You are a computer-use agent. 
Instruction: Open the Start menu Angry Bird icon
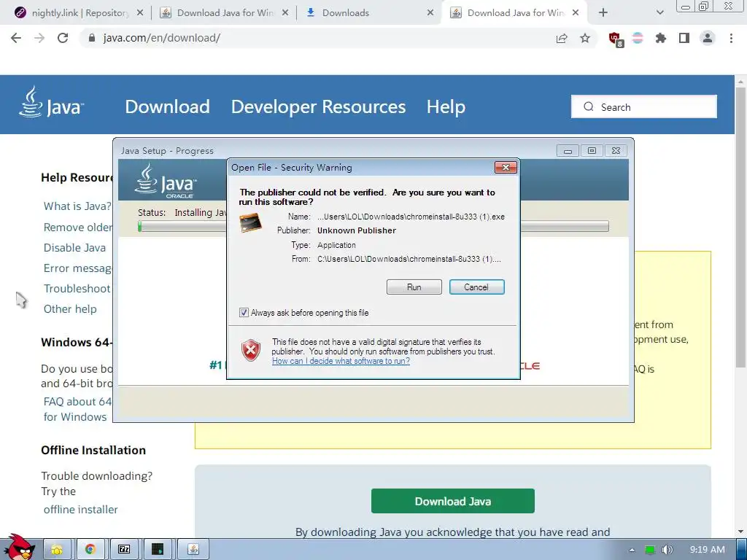(19, 548)
